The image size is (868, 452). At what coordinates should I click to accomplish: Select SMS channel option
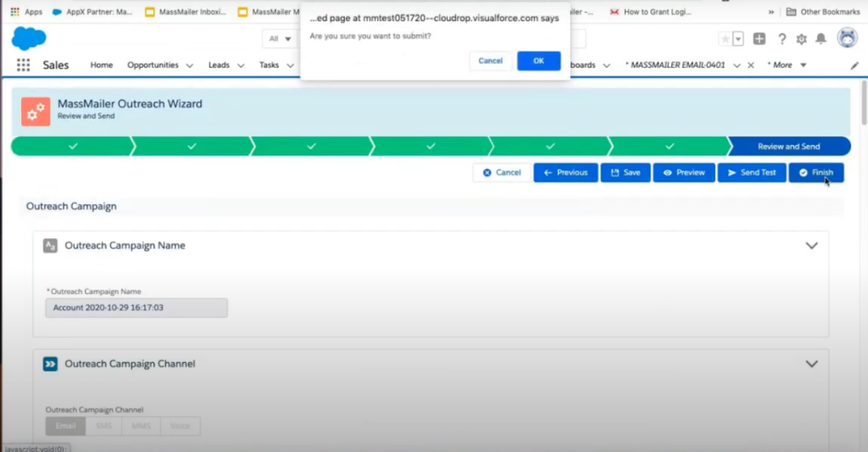[x=103, y=426]
